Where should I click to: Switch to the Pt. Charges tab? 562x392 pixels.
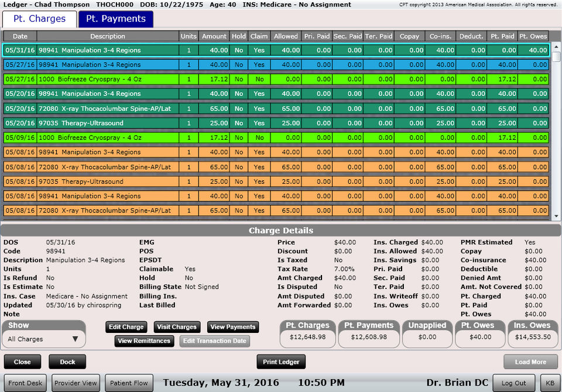click(39, 19)
